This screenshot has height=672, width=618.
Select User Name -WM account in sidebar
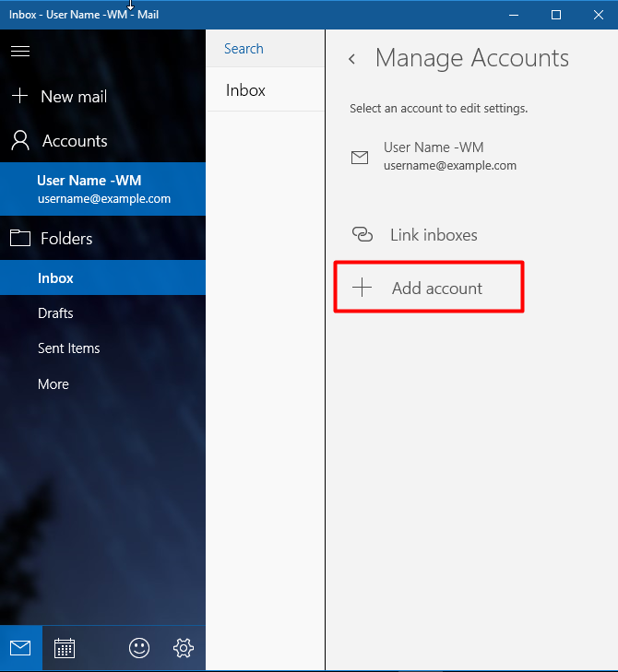(x=101, y=189)
